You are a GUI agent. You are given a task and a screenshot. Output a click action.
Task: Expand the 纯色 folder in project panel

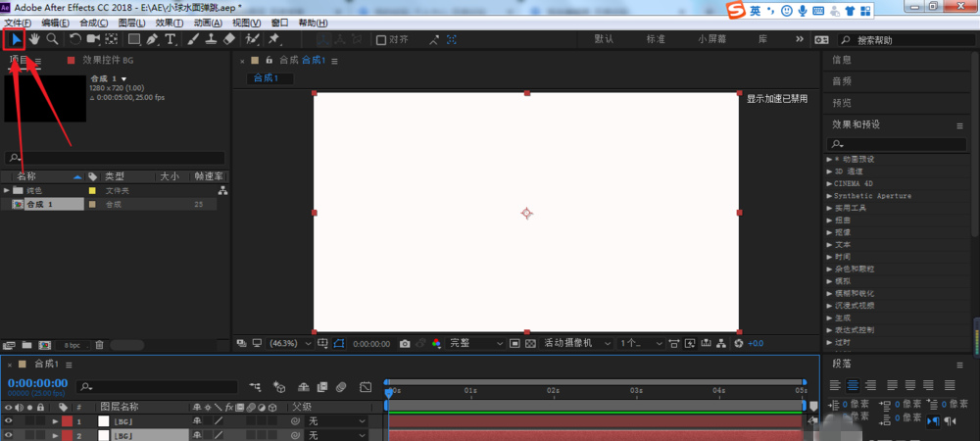click(8, 190)
